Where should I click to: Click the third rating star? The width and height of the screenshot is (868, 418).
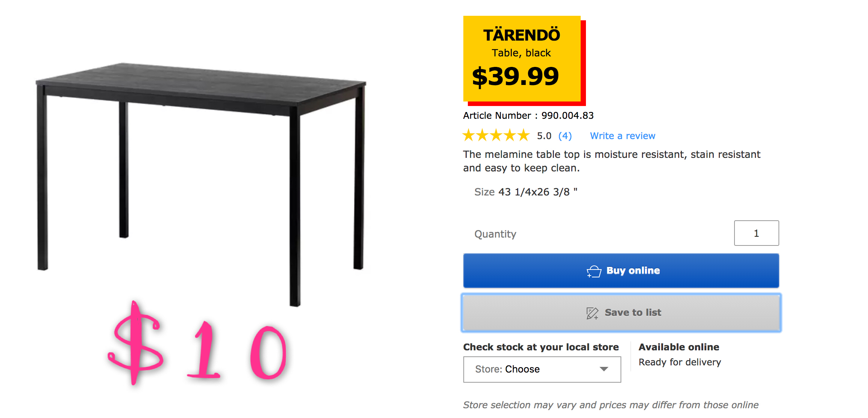pos(496,135)
